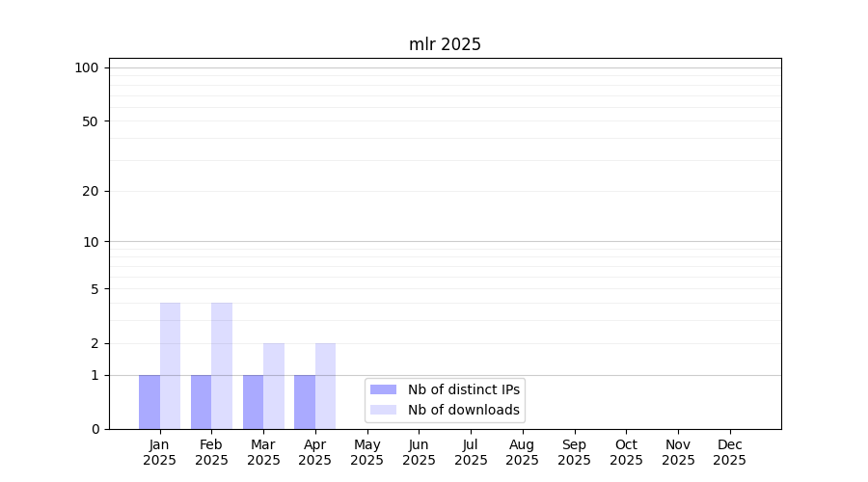
Task: Click the Mar 2025 downloads bar
Action: (x=274, y=386)
